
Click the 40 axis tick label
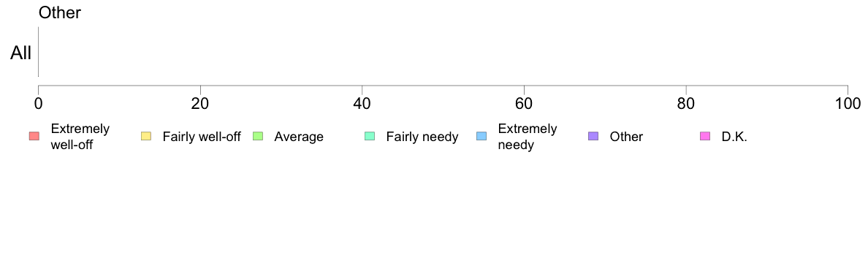pos(362,104)
